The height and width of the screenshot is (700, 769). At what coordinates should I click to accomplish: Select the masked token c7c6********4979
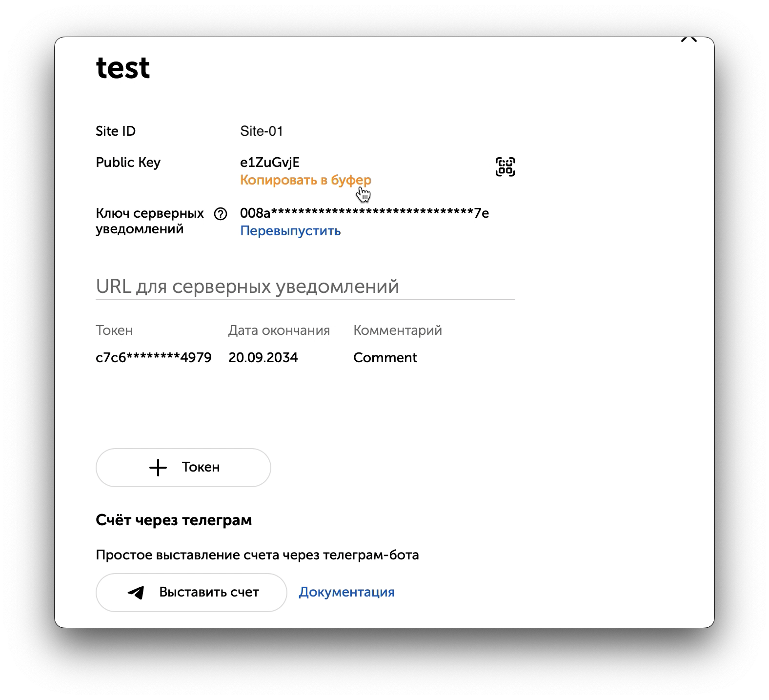154,357
